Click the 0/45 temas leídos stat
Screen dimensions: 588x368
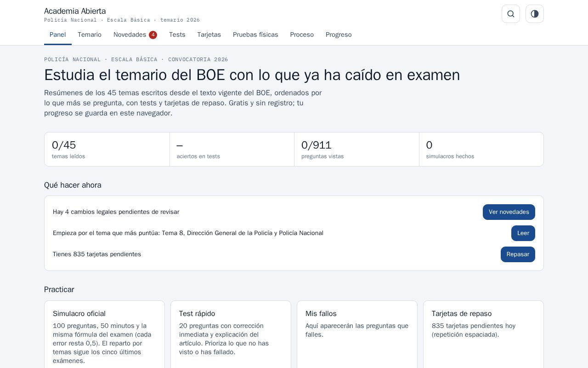[107, 149]
